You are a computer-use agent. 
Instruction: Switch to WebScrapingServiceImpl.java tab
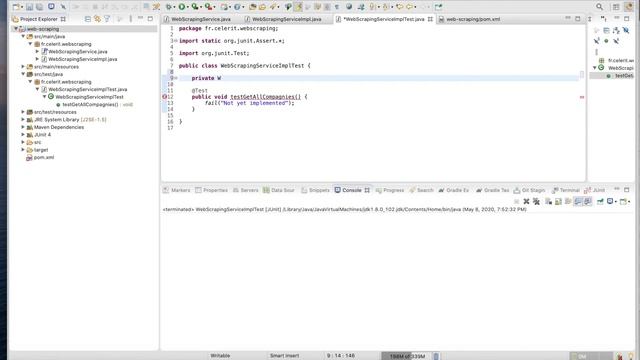pyautogui.click(x=287, y=19)
